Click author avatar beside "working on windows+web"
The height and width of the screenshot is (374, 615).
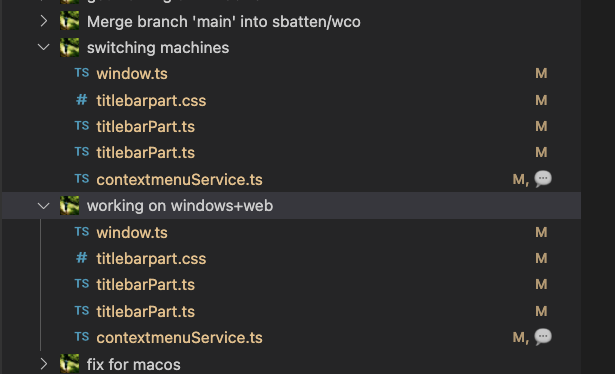(69, 205)
